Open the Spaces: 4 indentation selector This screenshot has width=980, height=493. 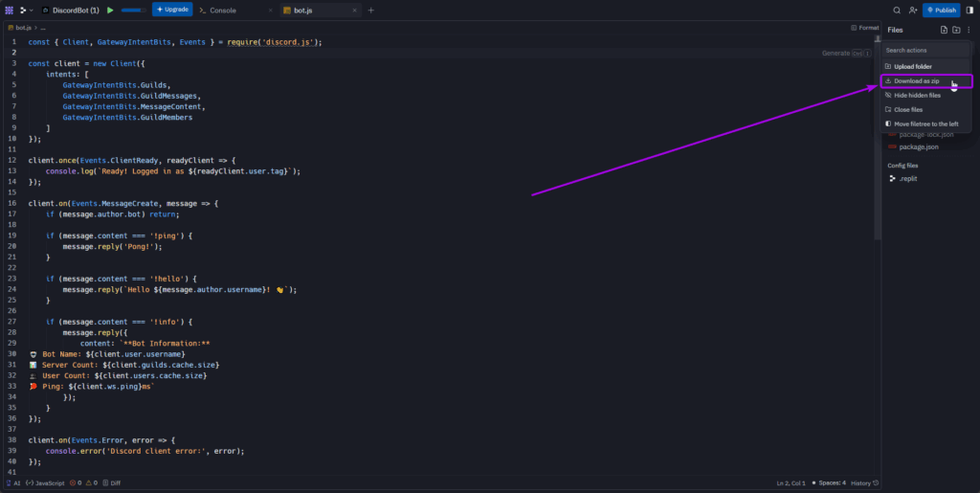pyautogui.click(x=829, y=483)
